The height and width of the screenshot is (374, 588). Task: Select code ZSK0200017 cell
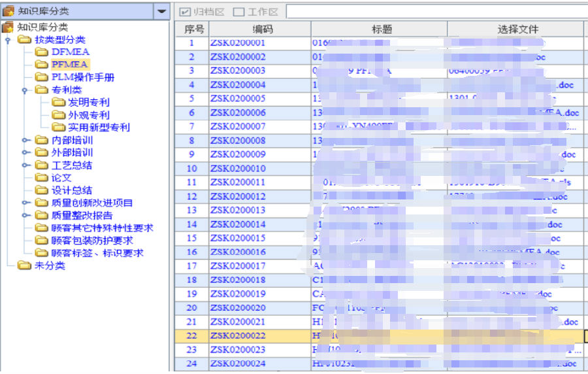tap(259, 266)
